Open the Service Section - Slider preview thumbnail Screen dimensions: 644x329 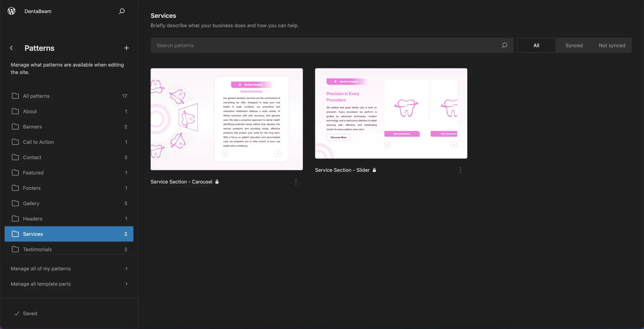click(x=391, y=113)
